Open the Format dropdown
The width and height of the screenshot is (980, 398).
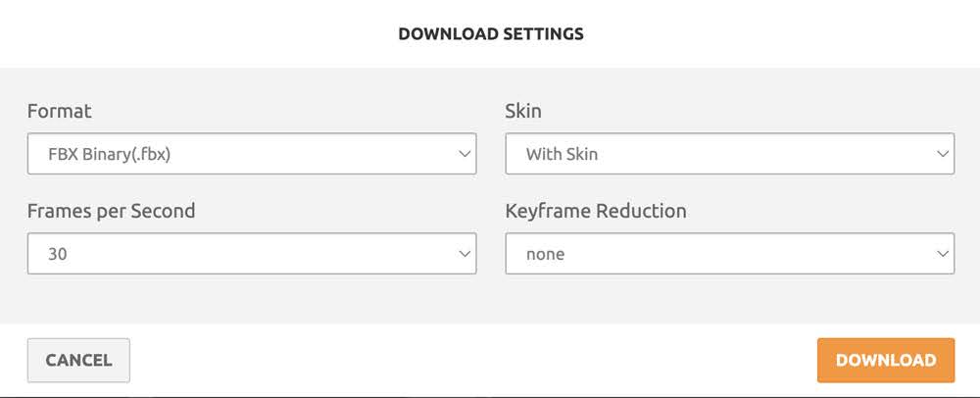coord(252,154)
